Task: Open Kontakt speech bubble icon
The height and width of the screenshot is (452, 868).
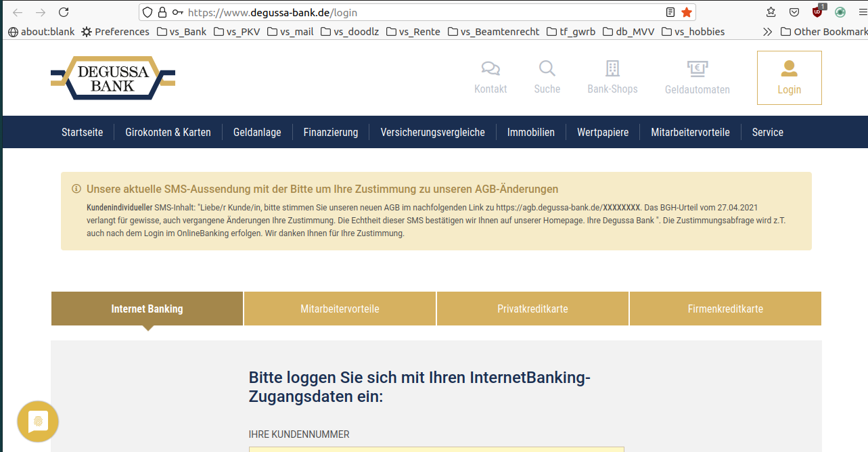Action: (x=490, y=69)
